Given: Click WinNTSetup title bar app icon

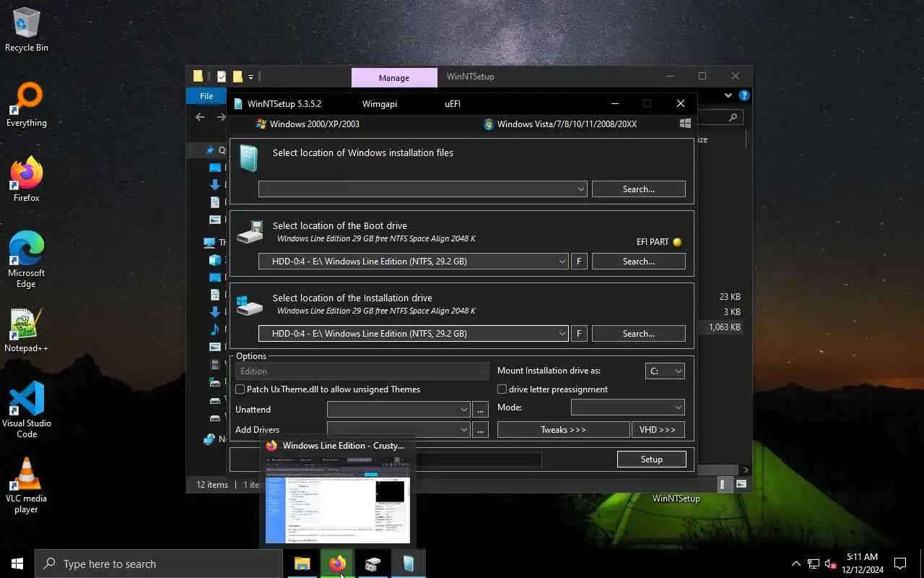Looking at the screenshot, I should [x=238, y=104].
